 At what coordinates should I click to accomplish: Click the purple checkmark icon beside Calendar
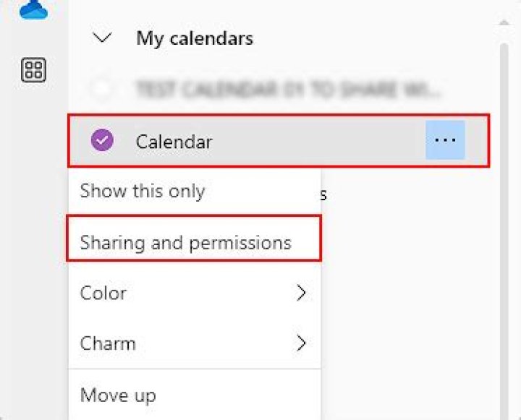(103, 141)
